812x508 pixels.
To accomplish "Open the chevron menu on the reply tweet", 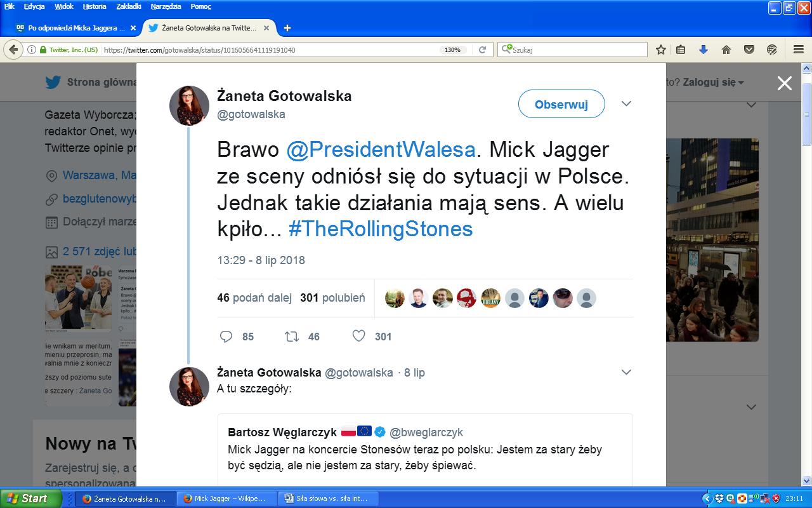I will click(626, 372).
